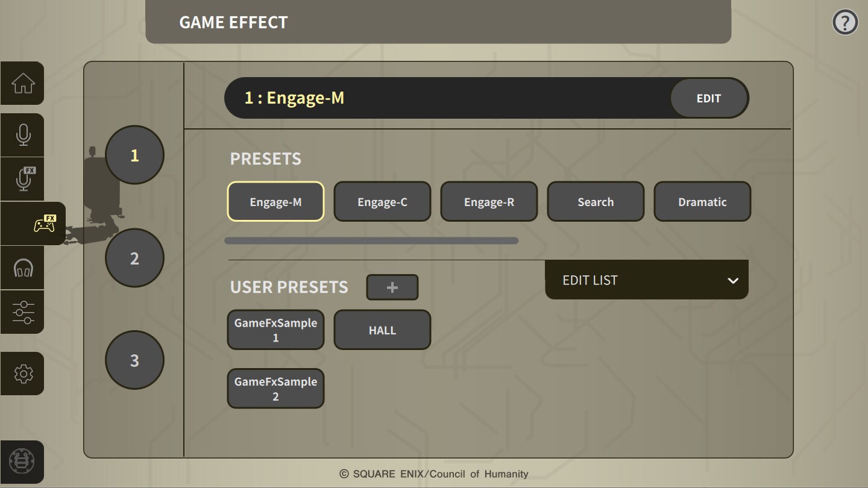The width and height of the screenshot is (868, 488).
Task: Select the mixer sliders icon
Action: coord(22,311)
